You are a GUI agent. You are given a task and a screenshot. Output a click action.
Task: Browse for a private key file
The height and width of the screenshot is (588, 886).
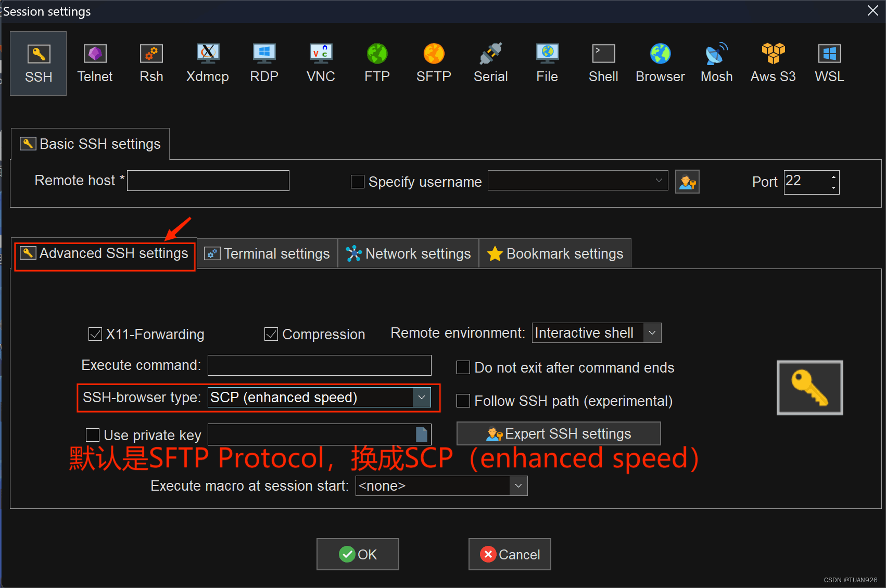tap(422, 434)
